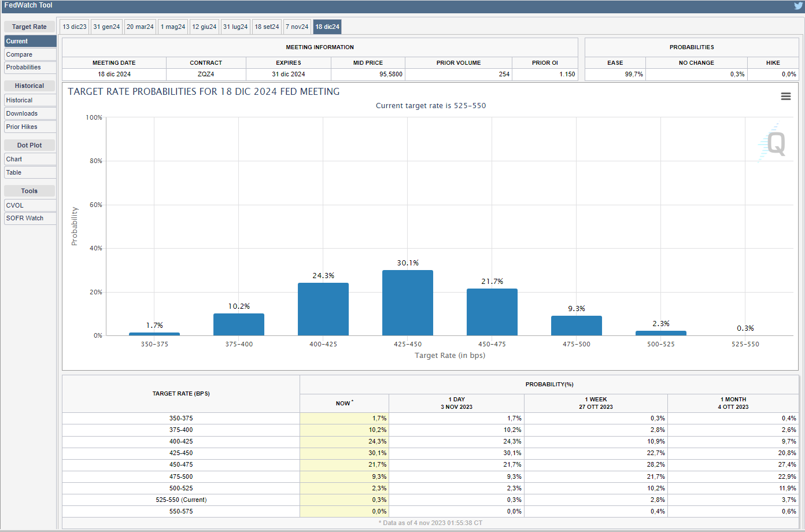Go to Downloads in the sidebar
The width and height of the screenshot is (805, 532).
(x=30, y=113)
